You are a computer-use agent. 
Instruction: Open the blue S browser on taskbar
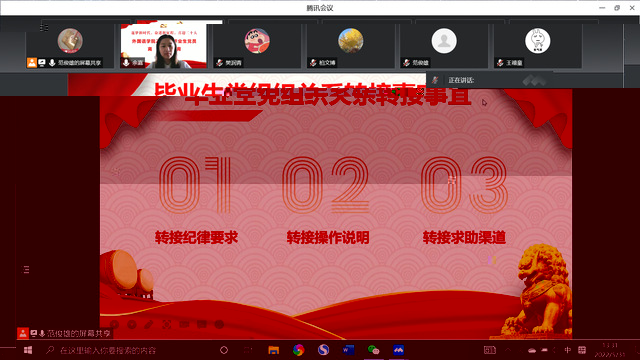click(x=323, y=350)
